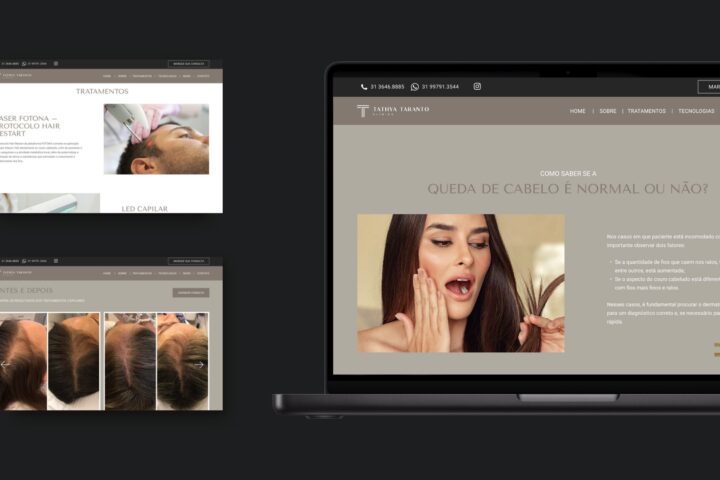Click the previous arrow on before-after carousel

[5, 364]
